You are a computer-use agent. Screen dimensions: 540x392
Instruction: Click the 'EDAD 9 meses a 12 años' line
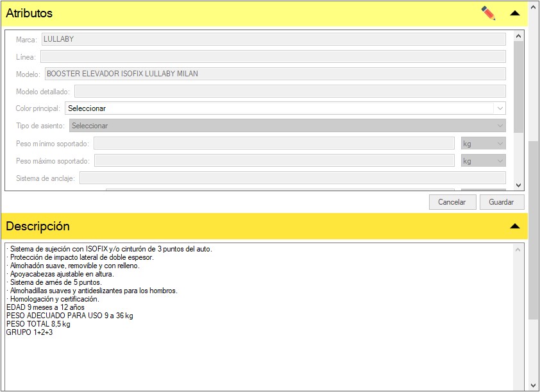pyautogui.click(x=46, y=307)
